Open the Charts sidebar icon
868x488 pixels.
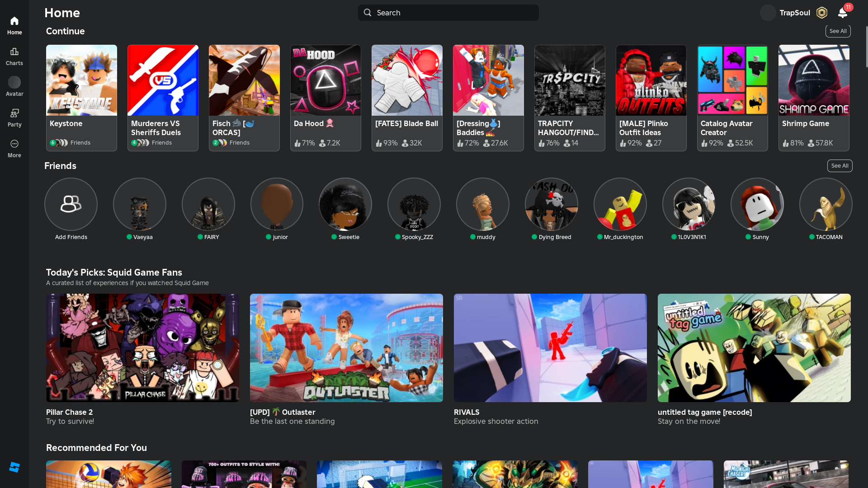(14, 56)
